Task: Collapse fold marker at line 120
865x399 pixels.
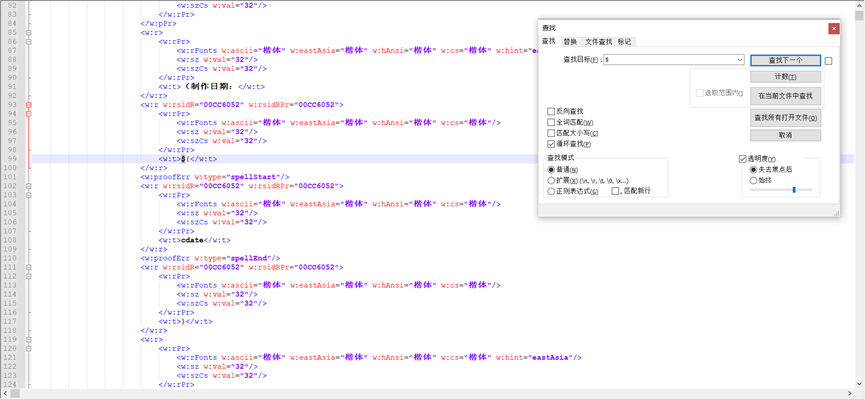Action: pos(29,348)
